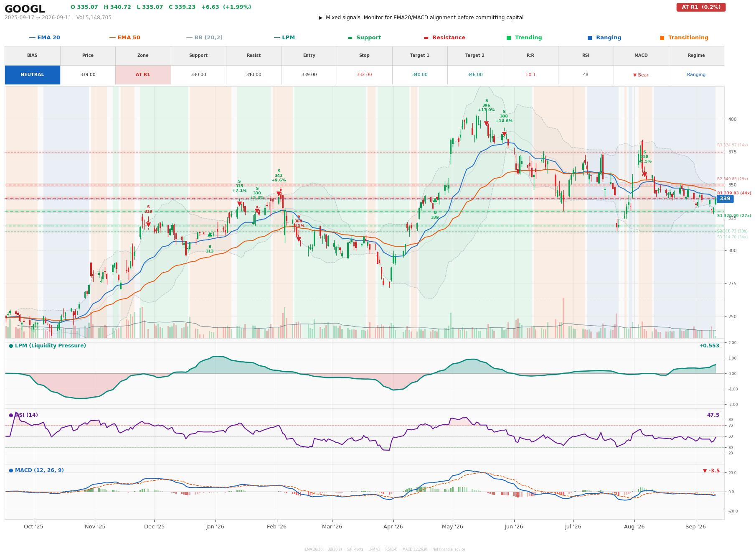Click the 275 price axis label
This screenshot has height=556, width=756.
[732, 284]
